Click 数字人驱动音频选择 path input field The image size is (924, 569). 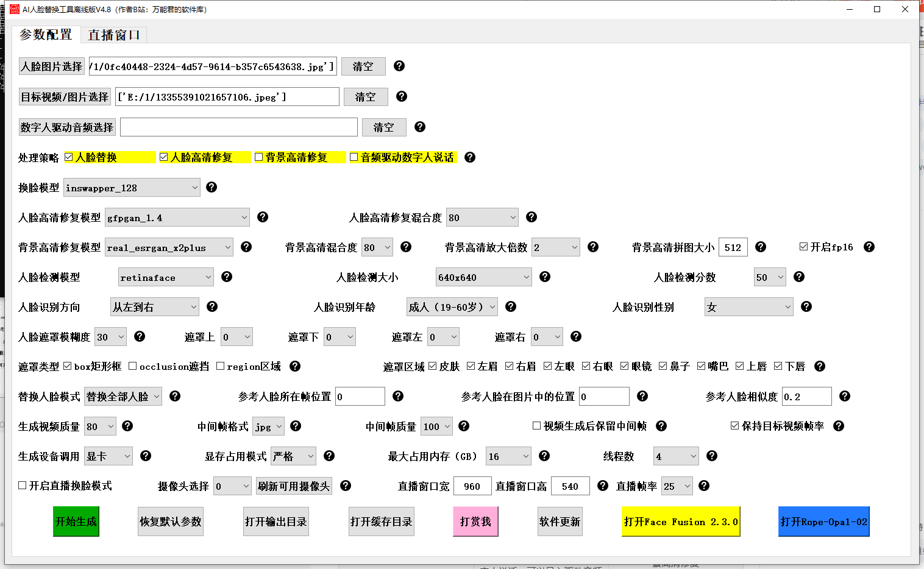239,127
